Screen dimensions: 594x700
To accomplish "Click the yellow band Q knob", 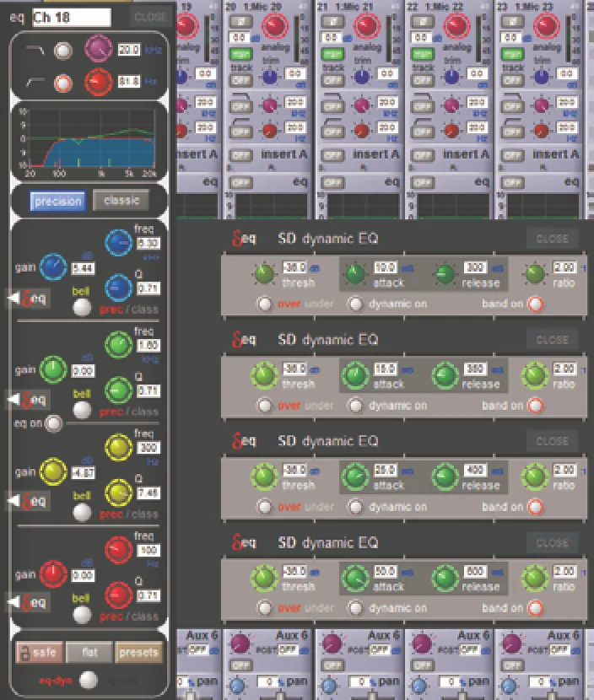I will [118, 493].
